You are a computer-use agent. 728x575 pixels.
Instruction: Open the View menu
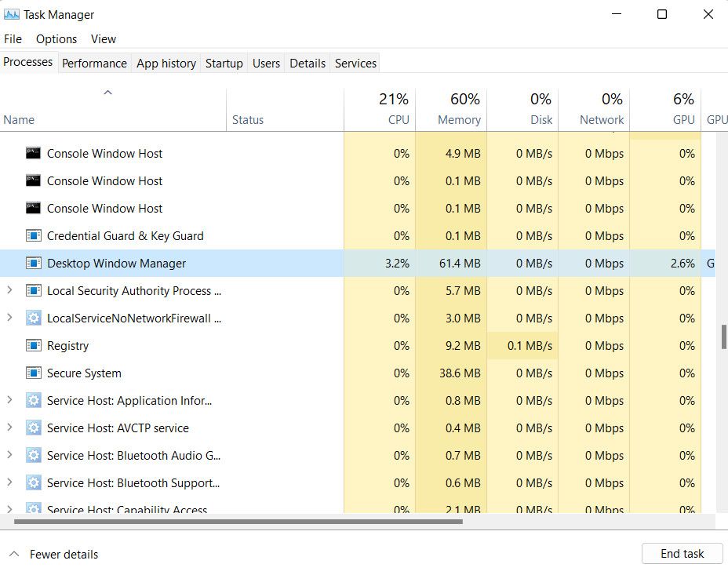tap(103, 38)
